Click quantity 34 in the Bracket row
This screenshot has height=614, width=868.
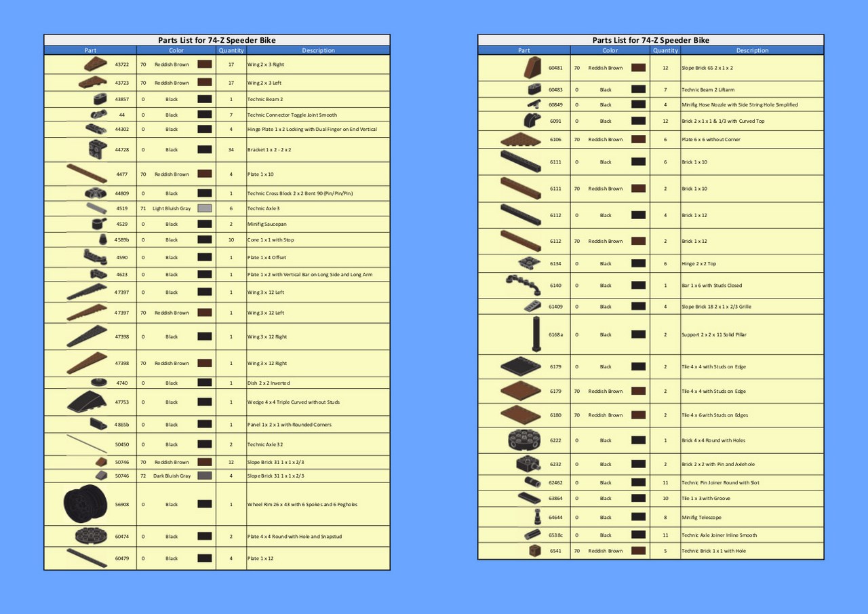[x=231, y=149]
